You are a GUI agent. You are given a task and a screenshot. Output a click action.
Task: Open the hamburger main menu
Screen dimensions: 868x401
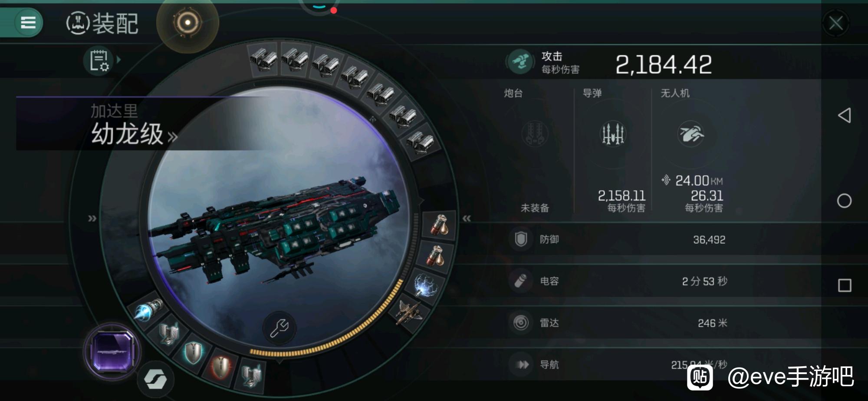click(28, 22)
